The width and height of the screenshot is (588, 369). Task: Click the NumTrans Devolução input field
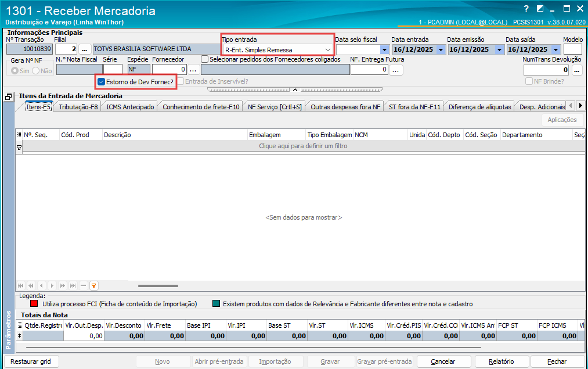coord(547,70)
